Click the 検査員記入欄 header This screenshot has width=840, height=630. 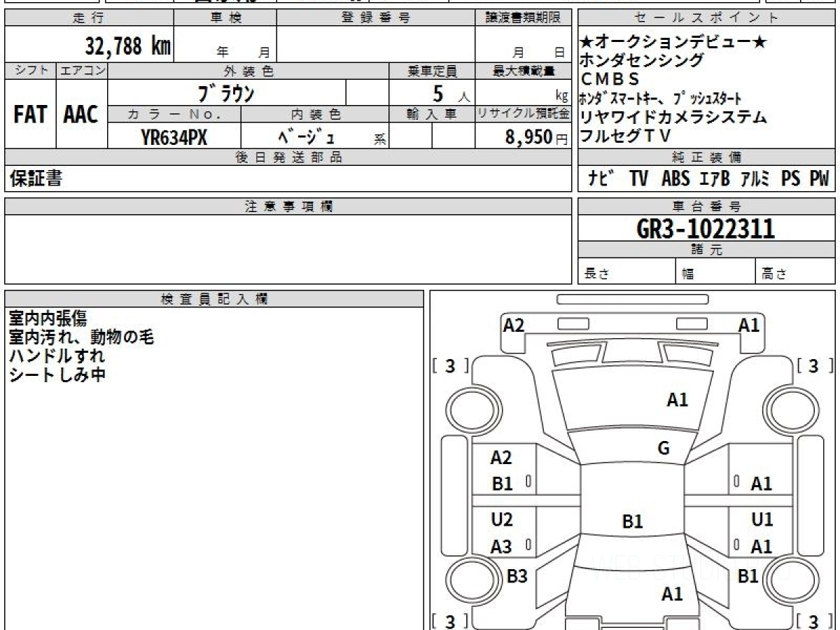(214, 299)
